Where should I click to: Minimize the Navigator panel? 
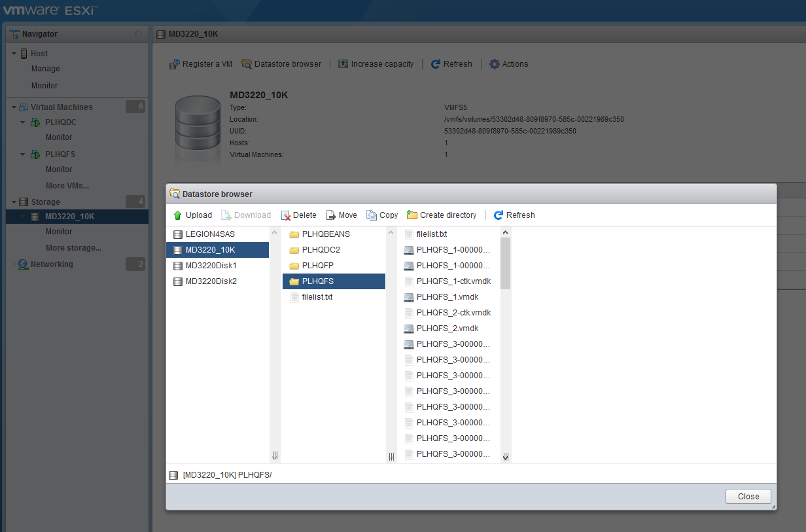137,34
